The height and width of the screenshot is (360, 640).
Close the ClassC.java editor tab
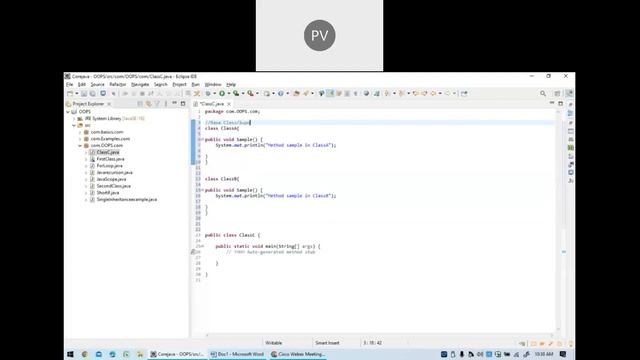pos(229,104)
